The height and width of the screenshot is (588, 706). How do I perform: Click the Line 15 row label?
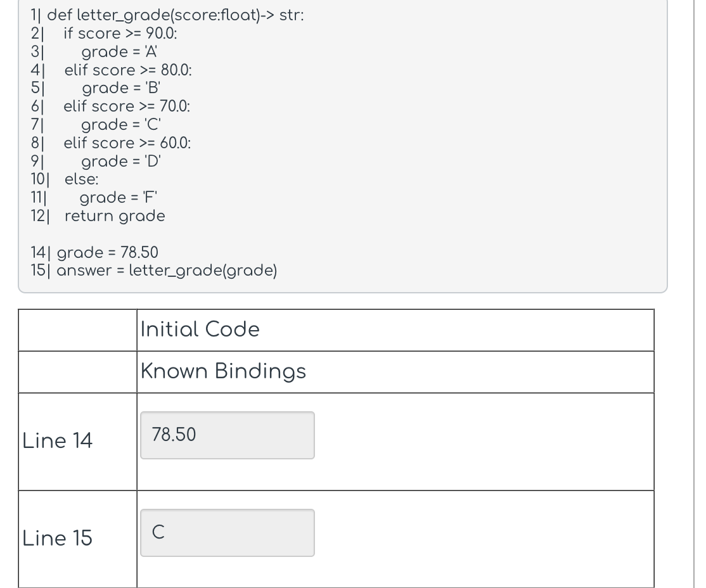pyautogui.click(x=56, y=538)
